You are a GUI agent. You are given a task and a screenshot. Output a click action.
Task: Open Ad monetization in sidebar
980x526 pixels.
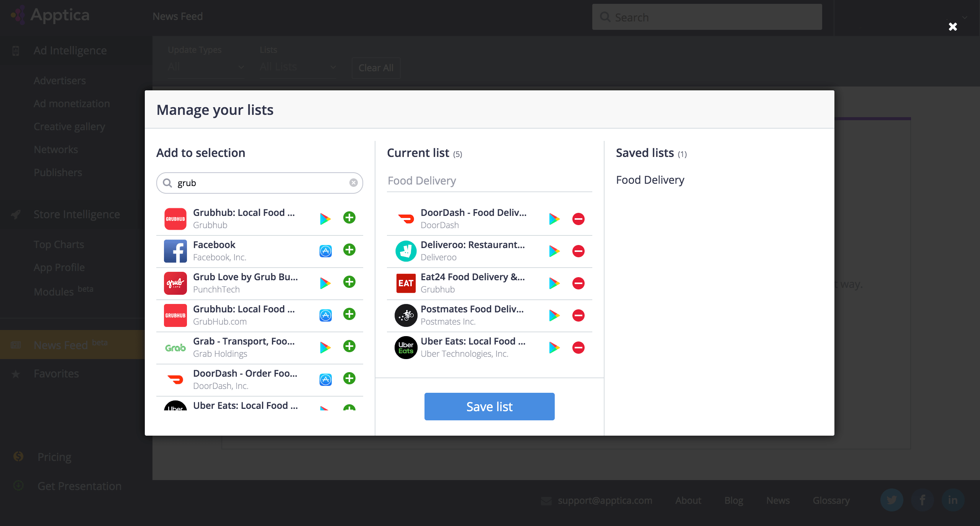72,104
